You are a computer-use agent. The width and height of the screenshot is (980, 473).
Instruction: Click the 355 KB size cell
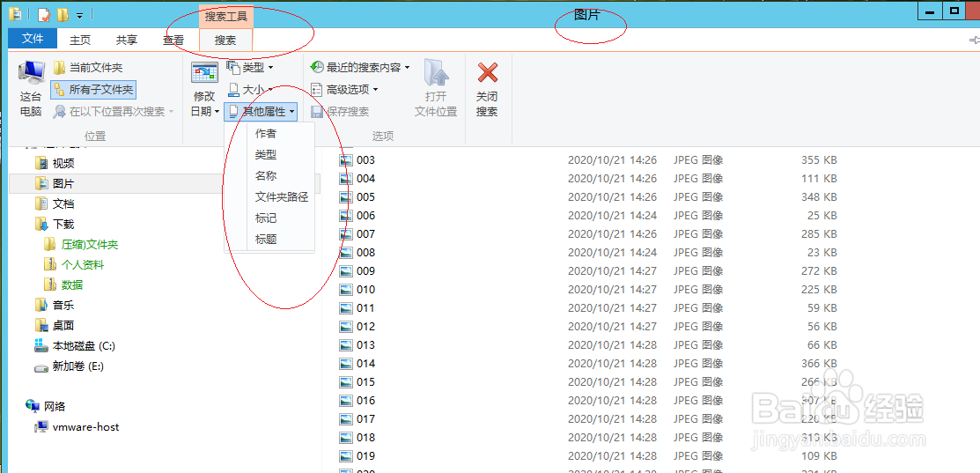[819, 160]
